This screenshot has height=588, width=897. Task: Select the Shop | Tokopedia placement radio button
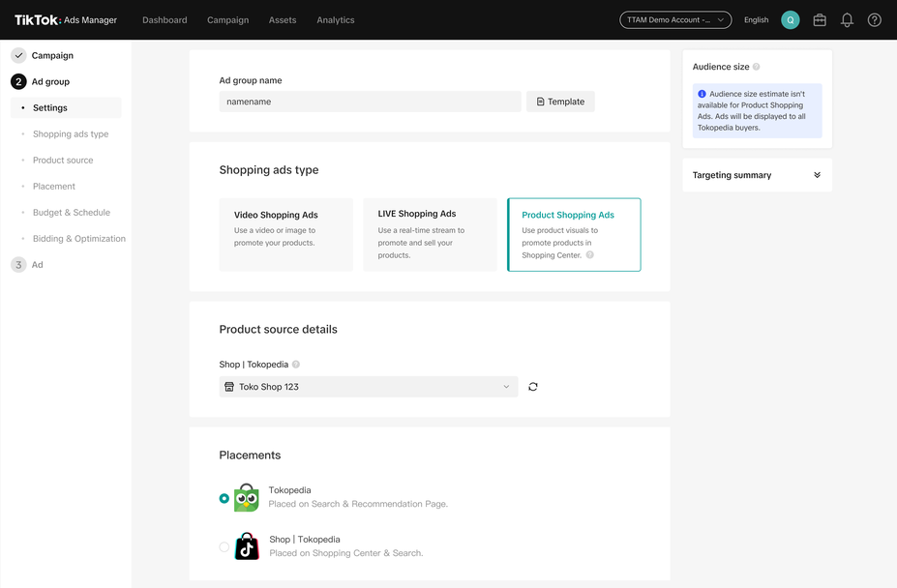point(224,547)
